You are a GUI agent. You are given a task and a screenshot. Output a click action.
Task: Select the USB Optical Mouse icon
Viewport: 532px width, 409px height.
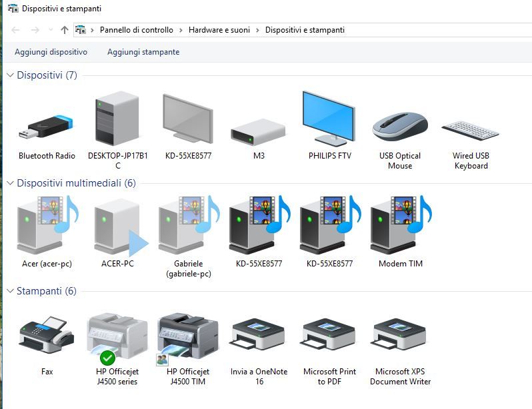click(x=400, y=127)
